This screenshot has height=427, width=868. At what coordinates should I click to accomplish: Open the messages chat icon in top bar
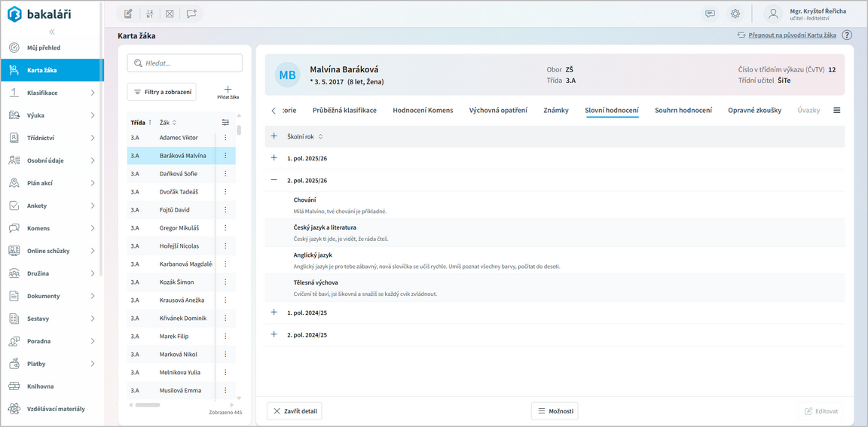click(x=710, y=14)
